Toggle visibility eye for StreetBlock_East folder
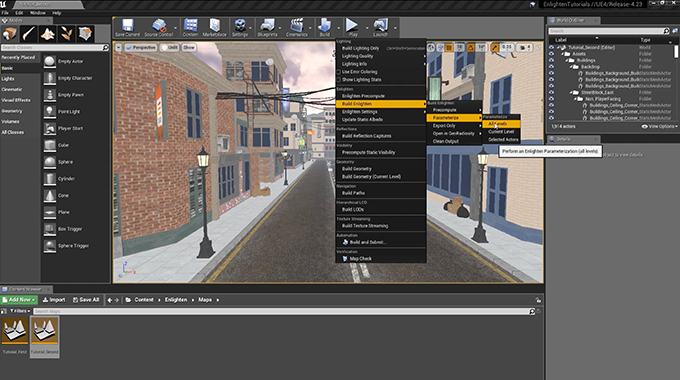 pyautogui.click(x=551, y=92)
